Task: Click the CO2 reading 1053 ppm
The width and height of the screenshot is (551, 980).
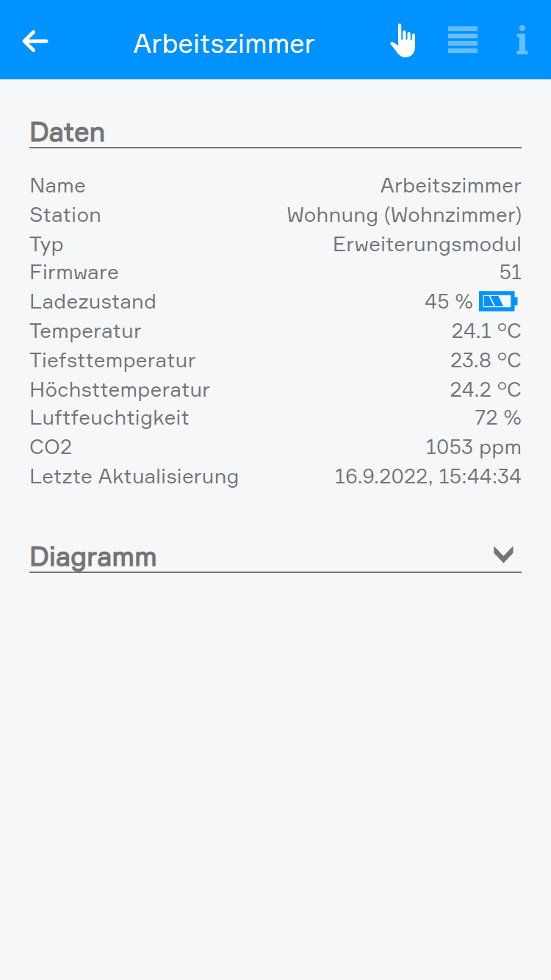Action: pos(473,447)
